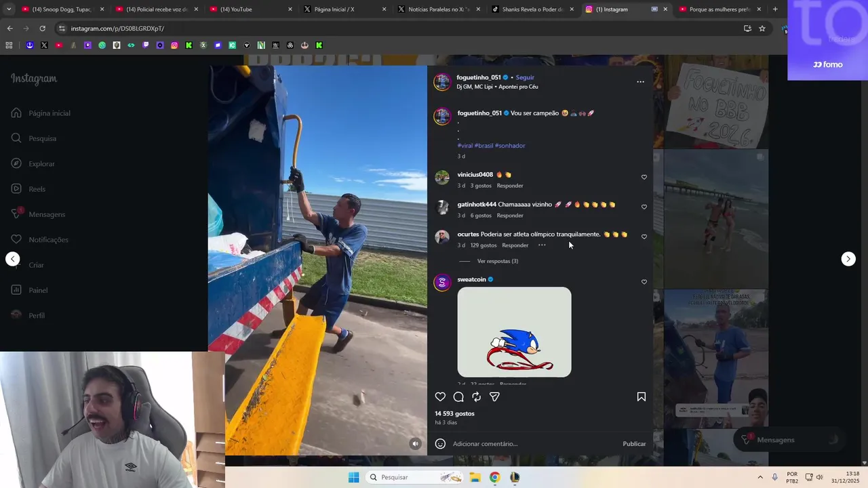This screenshot has width=868, height=488.
Task: Open Perfil in the Instagram sidebar
Action: coord(28,316)
